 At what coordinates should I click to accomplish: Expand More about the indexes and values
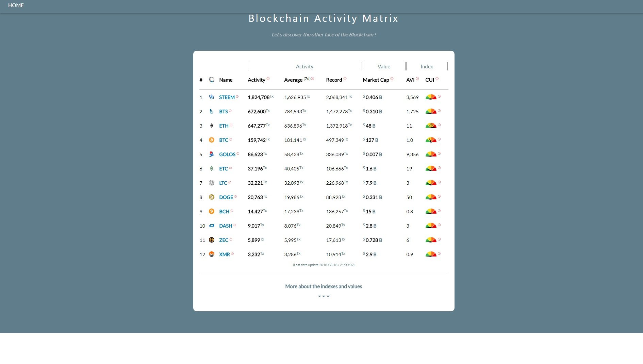(324, 286)
